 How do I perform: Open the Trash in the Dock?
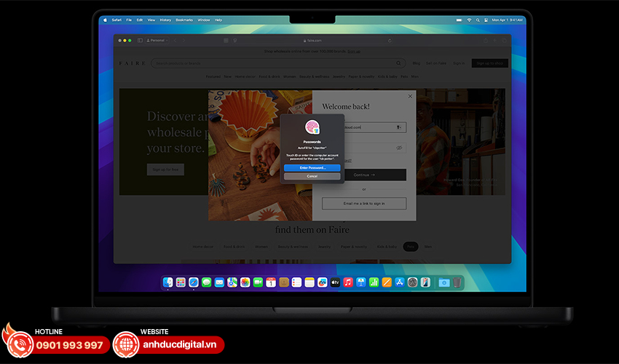(457, 282)
